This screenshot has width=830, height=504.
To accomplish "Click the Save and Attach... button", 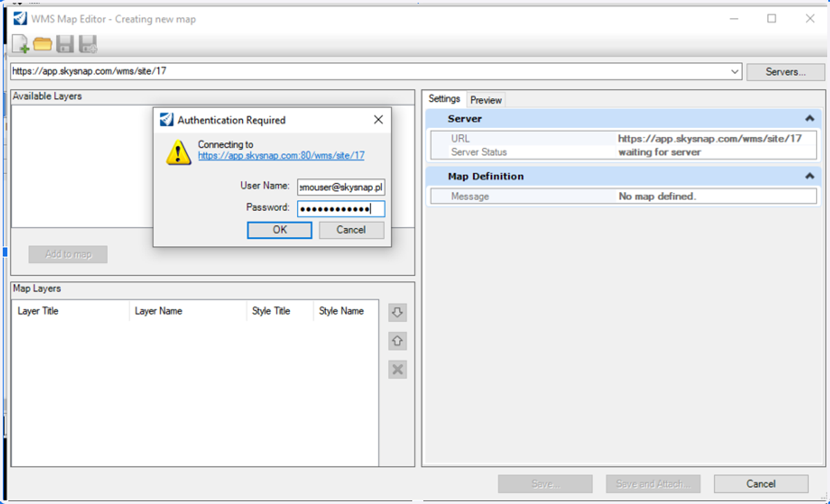I will [x=653, y=484].
